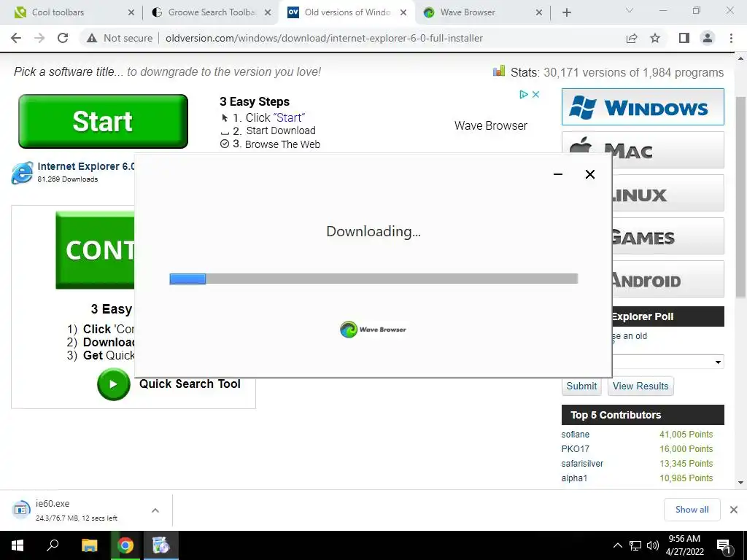The image size is (747, 560).
Task: Show hidden system tray icons
Action: tap(617, 545)
